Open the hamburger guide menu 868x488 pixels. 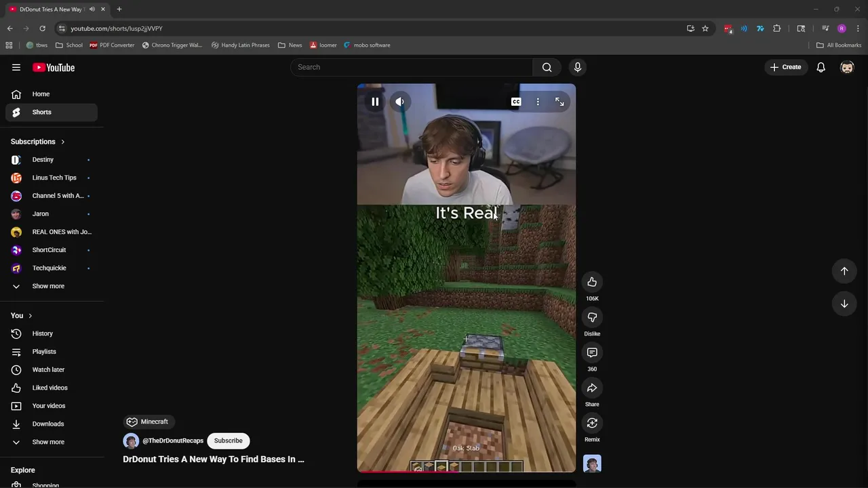16,67
